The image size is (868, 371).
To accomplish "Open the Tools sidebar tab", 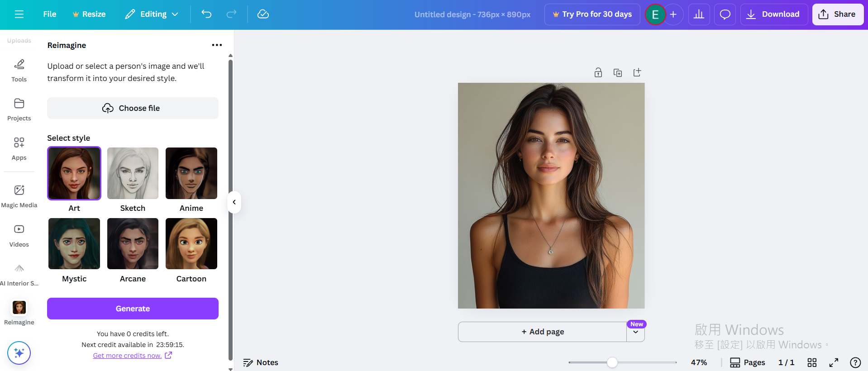I will tap(19, 71).
